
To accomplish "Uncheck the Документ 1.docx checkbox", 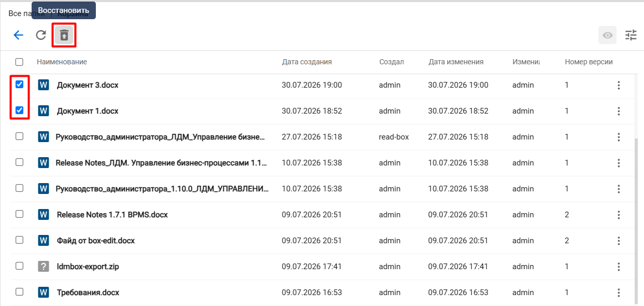I will point(19,110).
